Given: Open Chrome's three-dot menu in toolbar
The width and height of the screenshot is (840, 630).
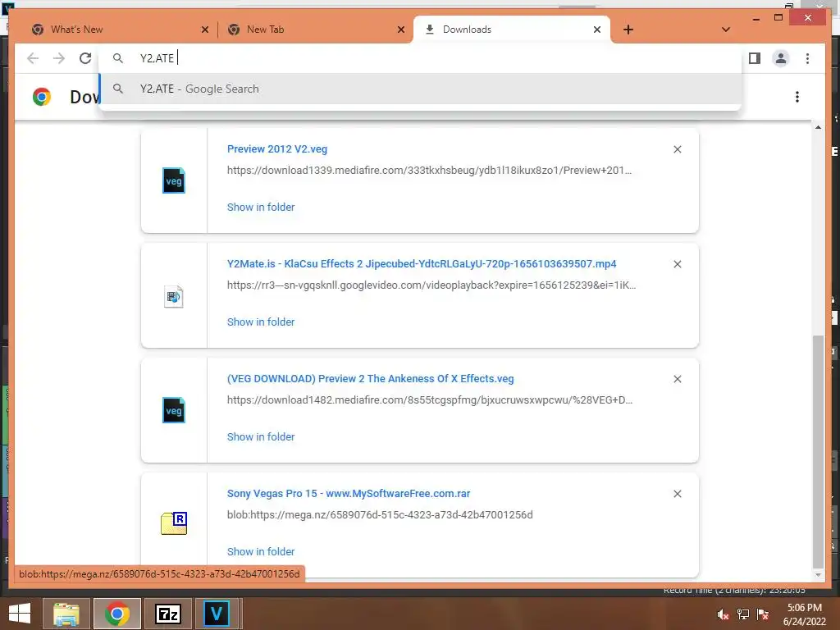Looking at the screenshot, I should click(807, 58).
